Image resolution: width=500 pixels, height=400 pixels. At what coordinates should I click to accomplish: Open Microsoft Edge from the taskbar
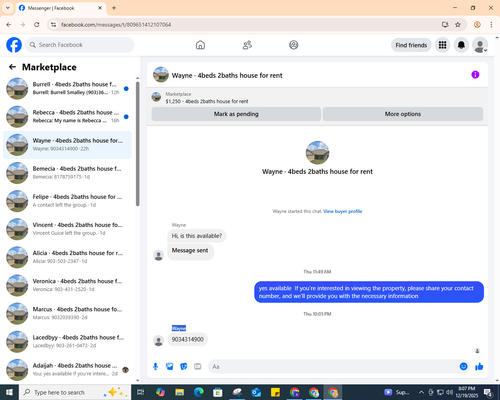pos(199,392)
